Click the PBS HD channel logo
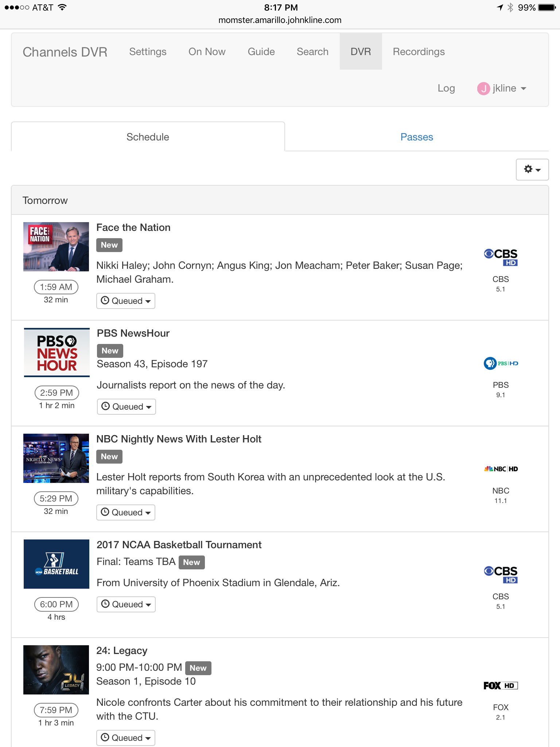Image resolution: width=560 pixels, height=747 pixels. [x=501, y=363]
